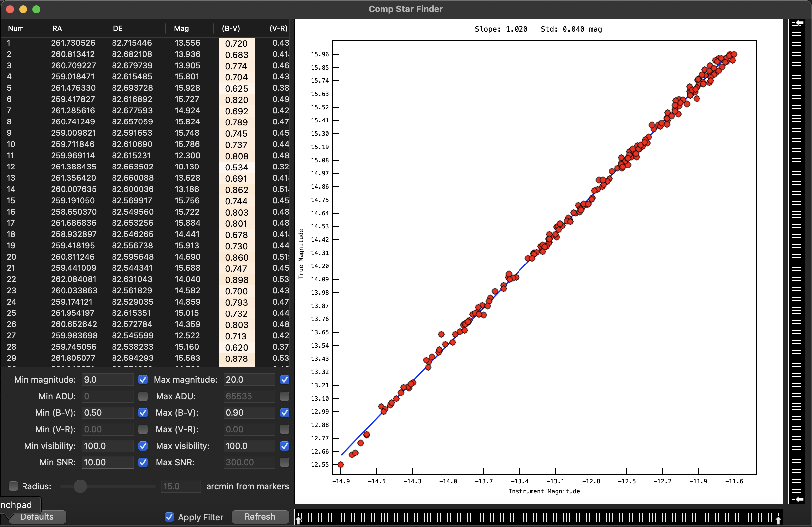Enable the Max SNR checkbox

(x=284, y=462)
